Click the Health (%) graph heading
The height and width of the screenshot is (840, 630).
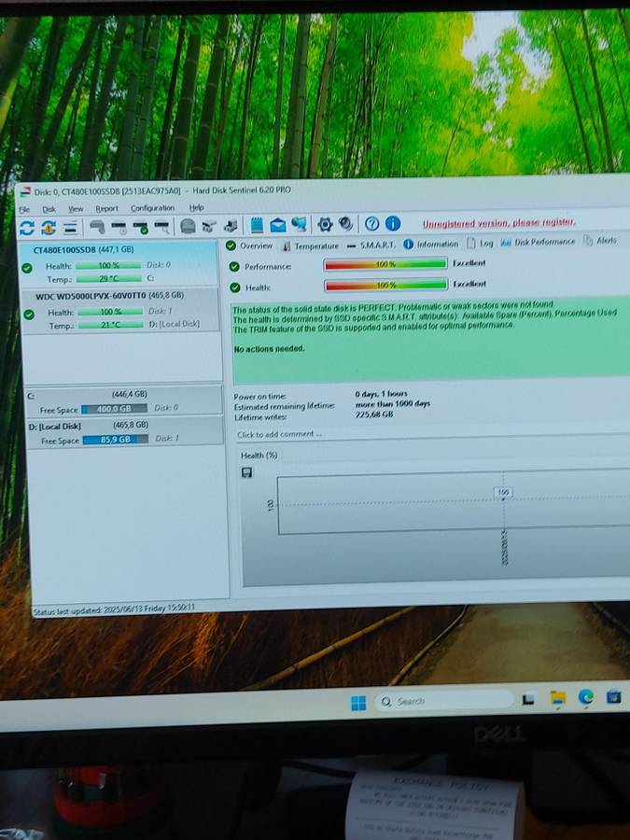pyautogui.click(x=259, y=455)
